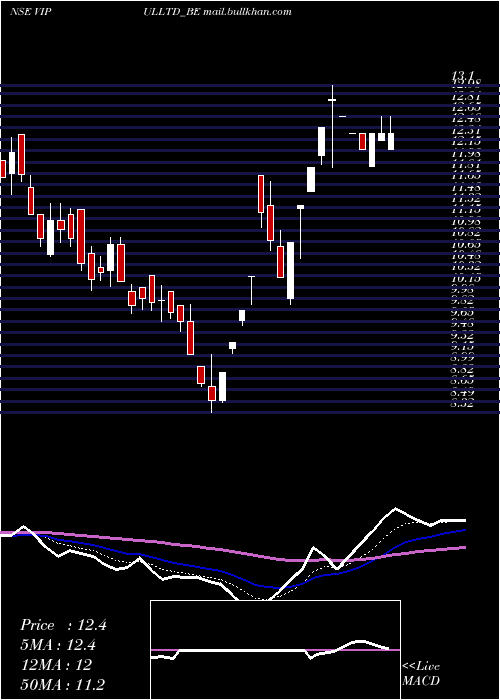Click the <<Live MACD label

421,673
